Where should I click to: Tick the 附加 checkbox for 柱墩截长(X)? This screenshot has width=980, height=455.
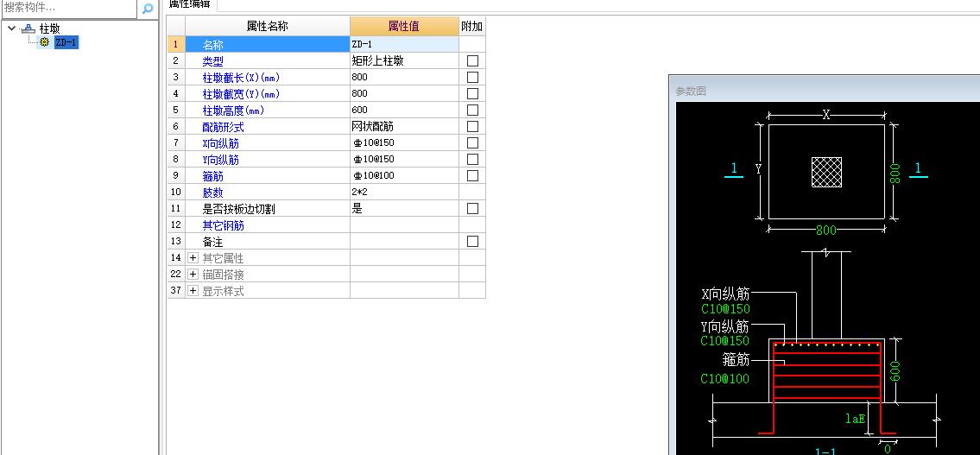click(x=472, y=78)
